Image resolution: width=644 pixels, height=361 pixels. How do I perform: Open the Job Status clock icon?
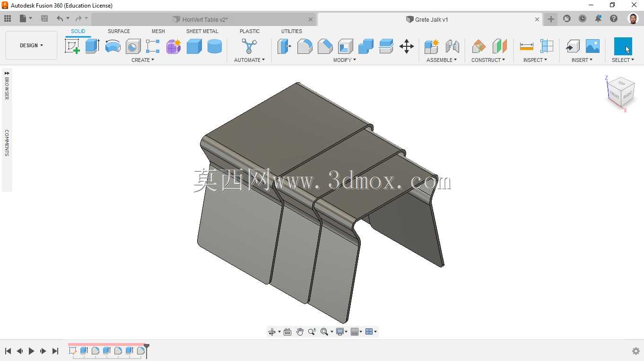583,18
